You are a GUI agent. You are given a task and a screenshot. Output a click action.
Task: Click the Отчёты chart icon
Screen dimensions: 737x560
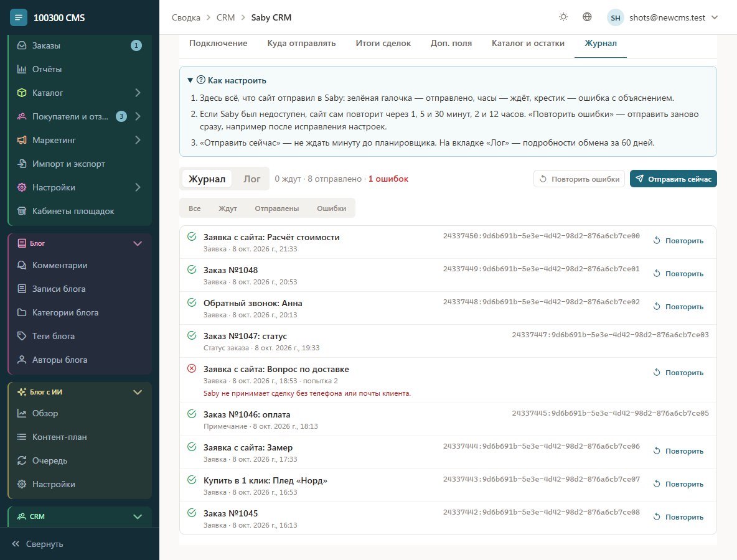pos(22,69)
